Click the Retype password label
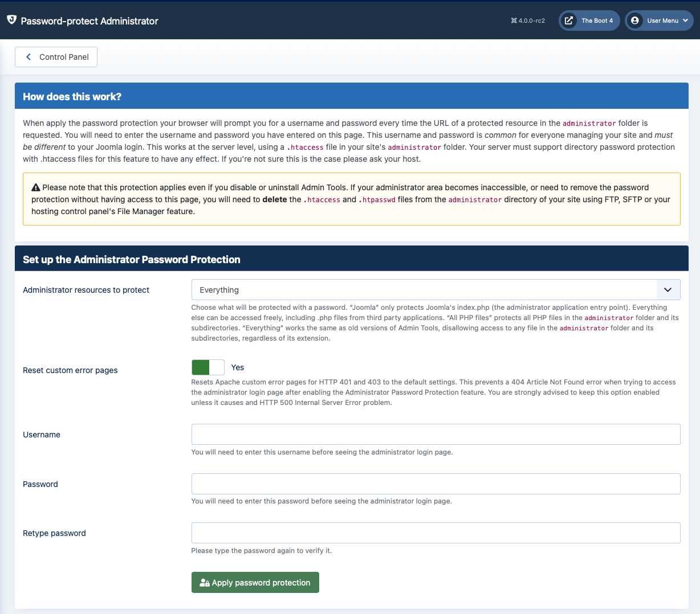This screenshot has width=700, height=614. click(x=54, y=533)
